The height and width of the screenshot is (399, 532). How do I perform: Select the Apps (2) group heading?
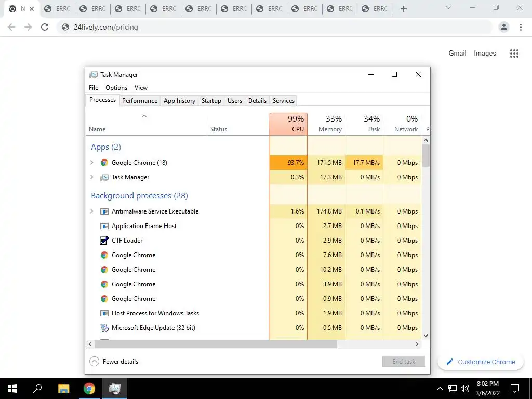click(106, 147)
